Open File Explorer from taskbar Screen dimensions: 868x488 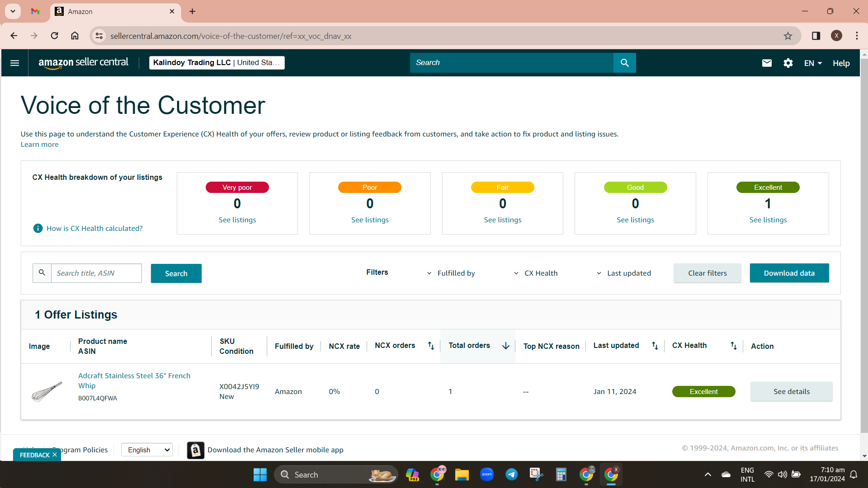coord(462,474)
